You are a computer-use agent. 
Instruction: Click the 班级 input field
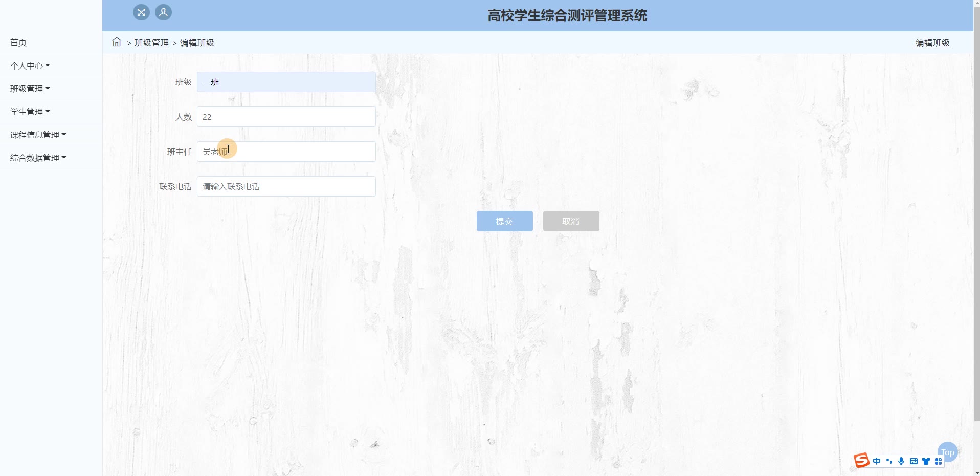point(286,82)
